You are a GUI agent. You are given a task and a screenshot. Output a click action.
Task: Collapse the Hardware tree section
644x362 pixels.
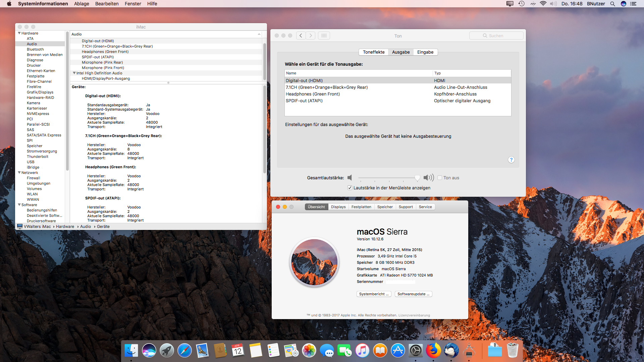pos(19,33)
